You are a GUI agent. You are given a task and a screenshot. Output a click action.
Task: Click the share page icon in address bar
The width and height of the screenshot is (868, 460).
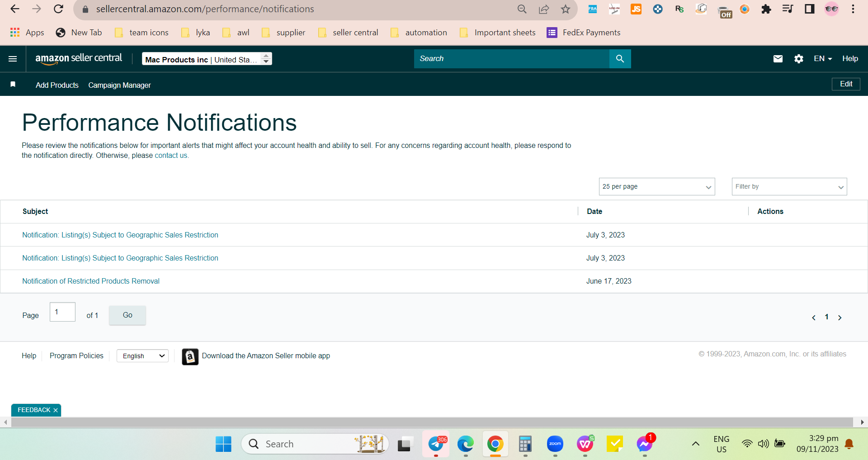(544, 9)
